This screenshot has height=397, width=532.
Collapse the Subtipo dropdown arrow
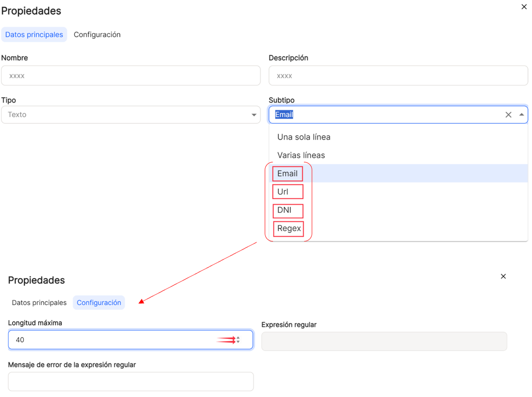click(521, 115)
